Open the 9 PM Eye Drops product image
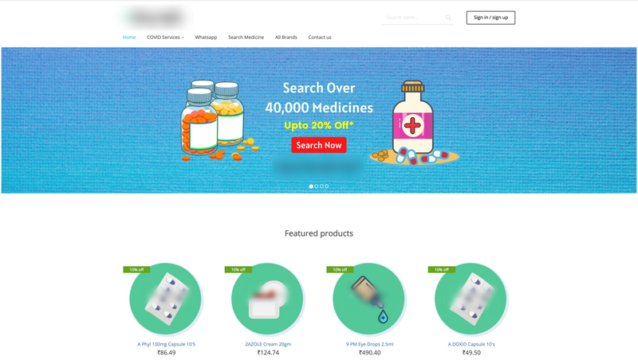The height and width of the screenshot is (364, 638). [369, 299]
